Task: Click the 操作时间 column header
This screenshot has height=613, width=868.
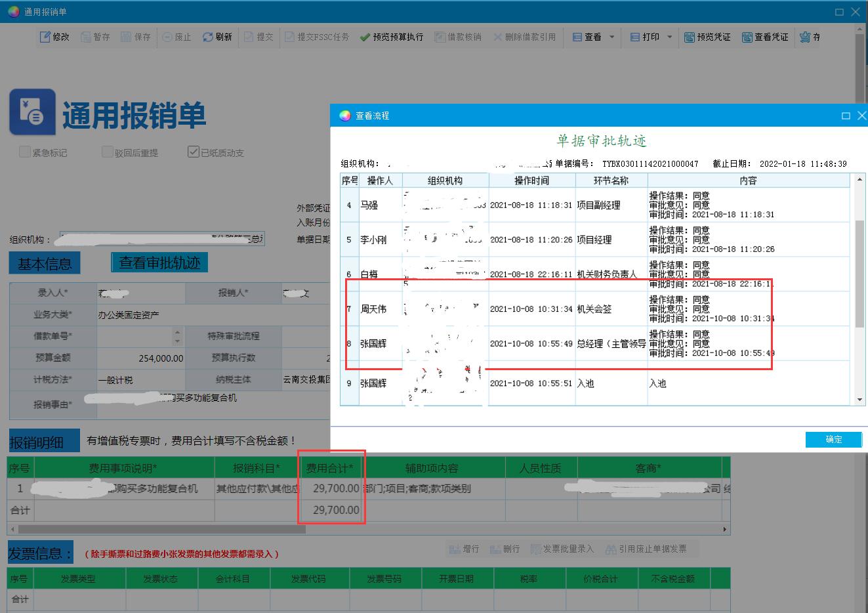Action: pos(531,180)
